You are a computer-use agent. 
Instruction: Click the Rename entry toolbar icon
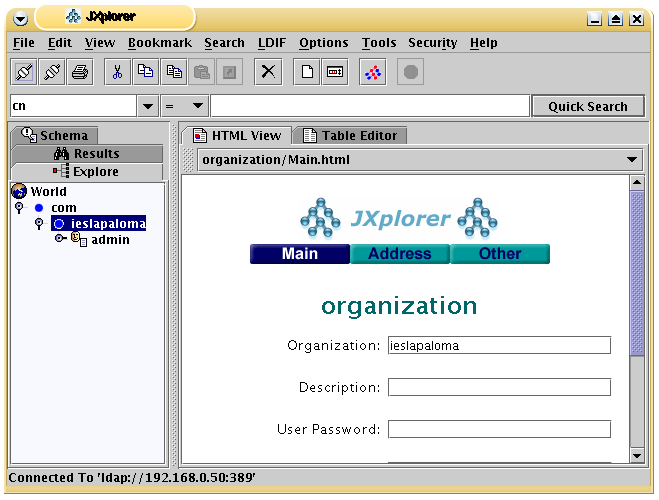tap(335, 72)
